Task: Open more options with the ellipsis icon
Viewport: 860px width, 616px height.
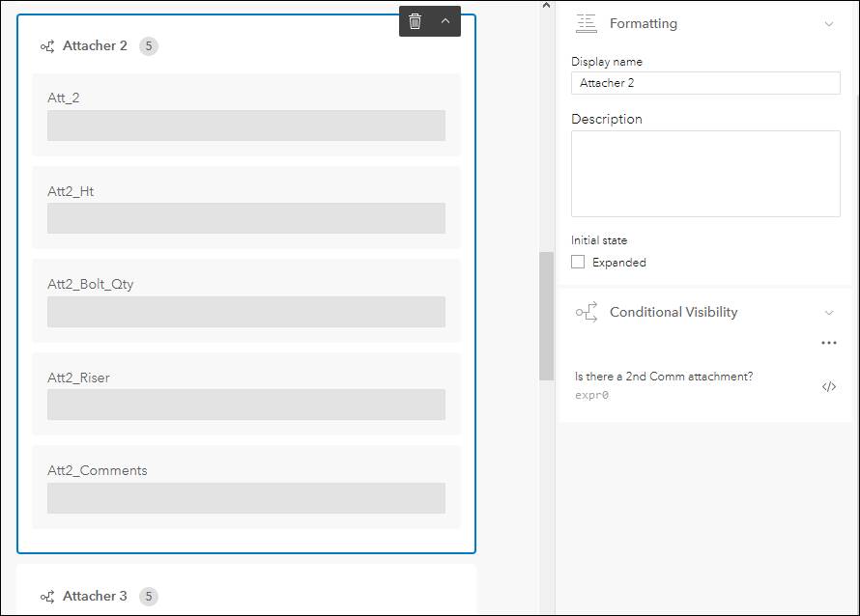Action: click(x=829, y=342)
